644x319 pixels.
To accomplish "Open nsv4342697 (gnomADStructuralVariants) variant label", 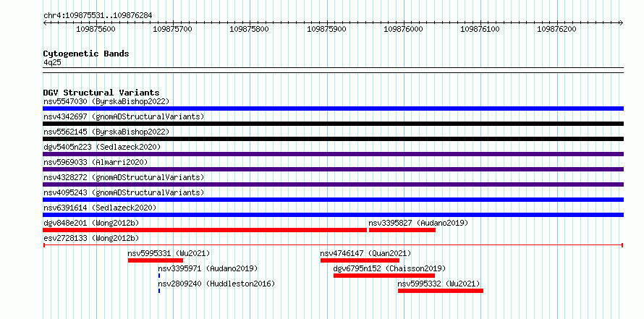I will (x=124, y=116).
